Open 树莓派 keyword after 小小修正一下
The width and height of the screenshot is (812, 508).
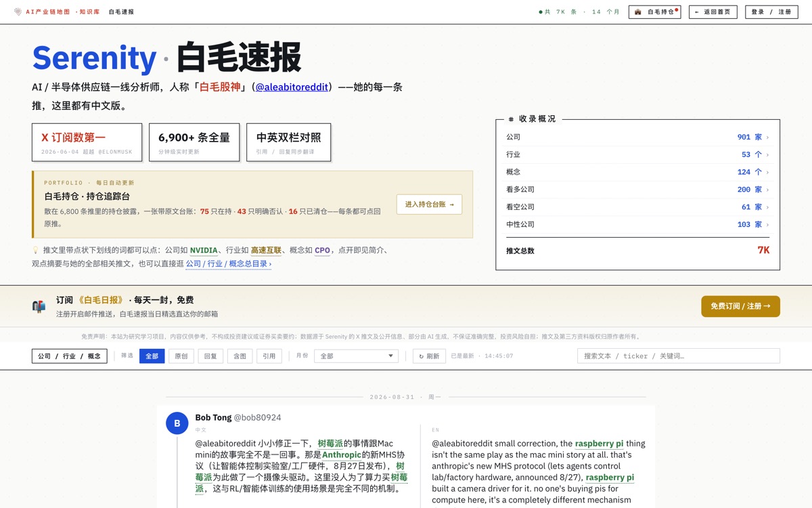click(331, 444)
